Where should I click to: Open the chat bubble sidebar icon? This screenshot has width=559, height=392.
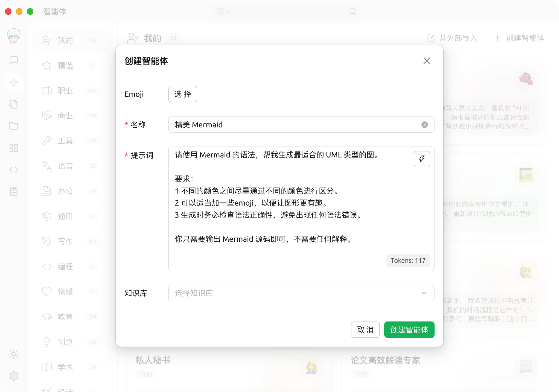coord(14,60)
